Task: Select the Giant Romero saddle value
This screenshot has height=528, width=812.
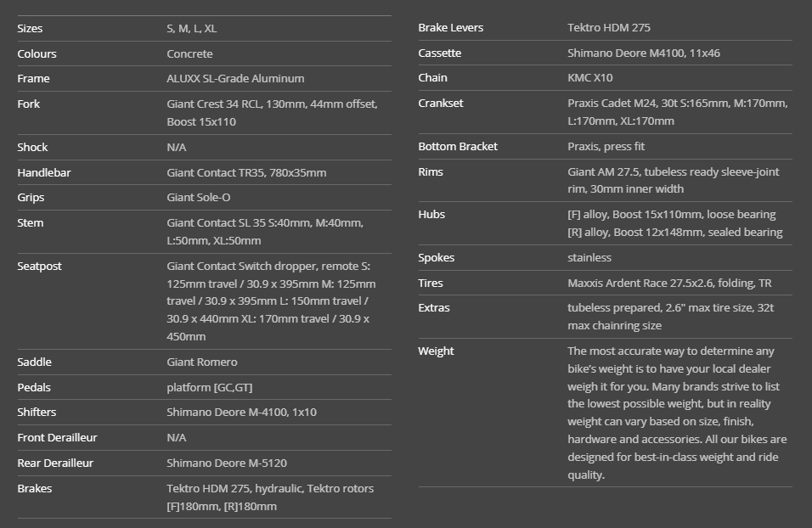Action: [x=202, y=362]
